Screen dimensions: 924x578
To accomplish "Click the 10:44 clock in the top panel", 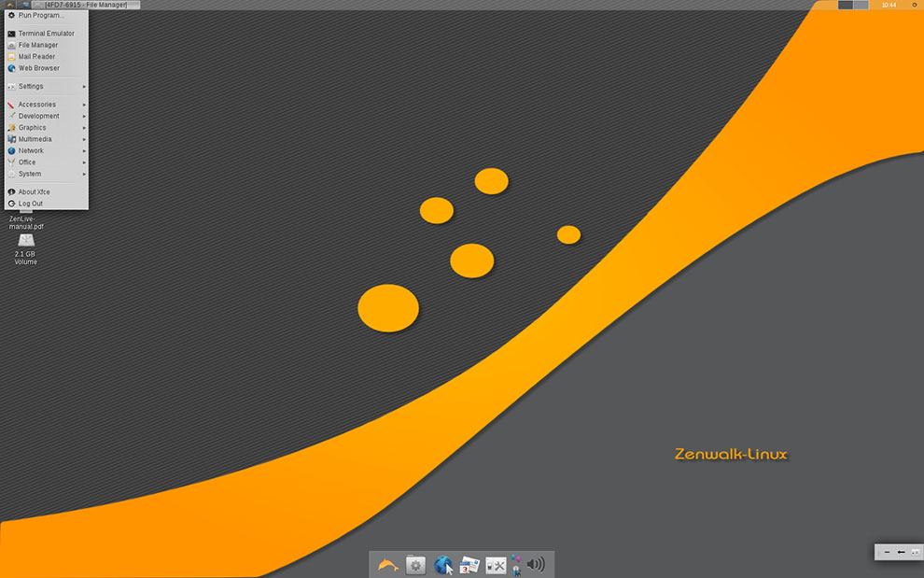I will click(x=889, y=5).
